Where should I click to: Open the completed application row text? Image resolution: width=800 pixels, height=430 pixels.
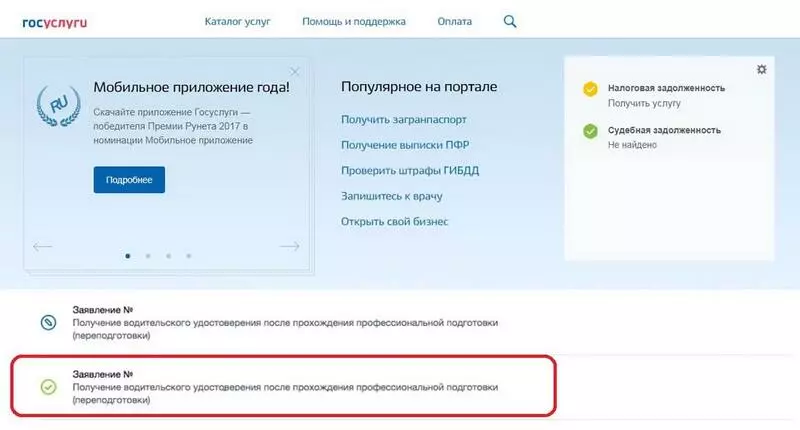click(x=285, y=387)
